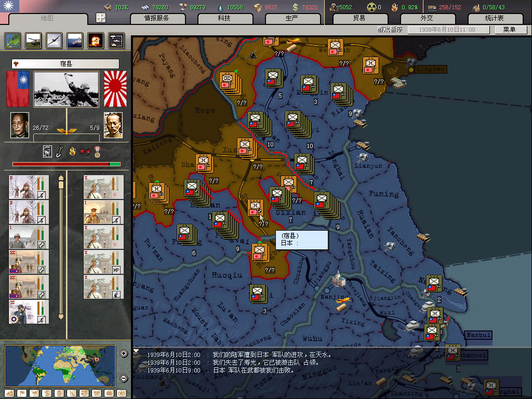Image resolution: width=532 pixels, height=399 pixels.
Task: Switch to political map mode (flag icon)
Action: click(x=22, y=393)
